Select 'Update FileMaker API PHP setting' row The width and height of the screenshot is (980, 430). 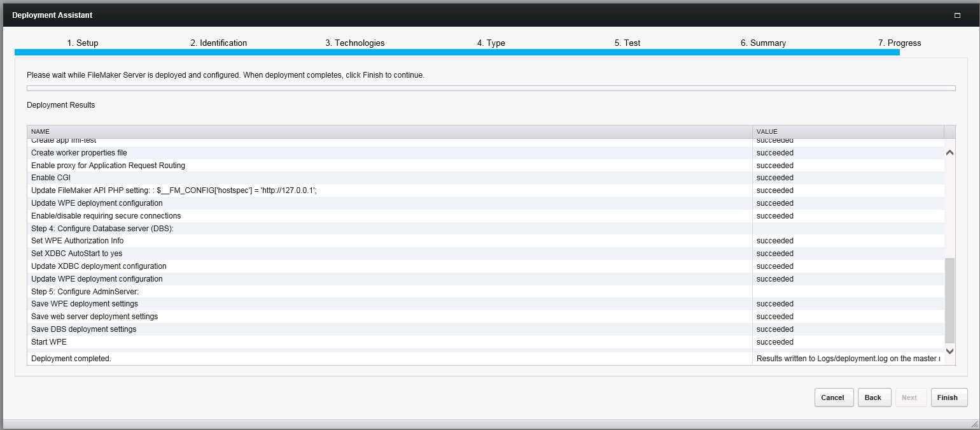[486, 190]
